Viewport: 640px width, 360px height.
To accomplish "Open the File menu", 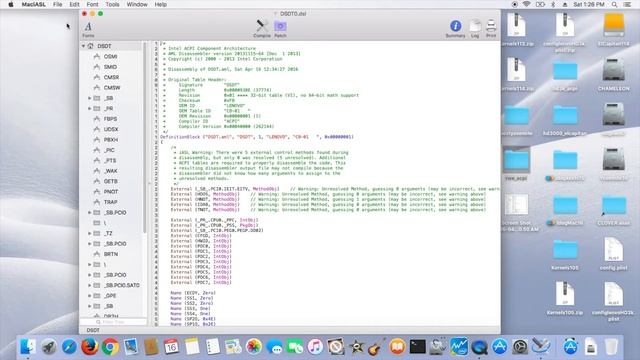I will click(x=58, y=4).
